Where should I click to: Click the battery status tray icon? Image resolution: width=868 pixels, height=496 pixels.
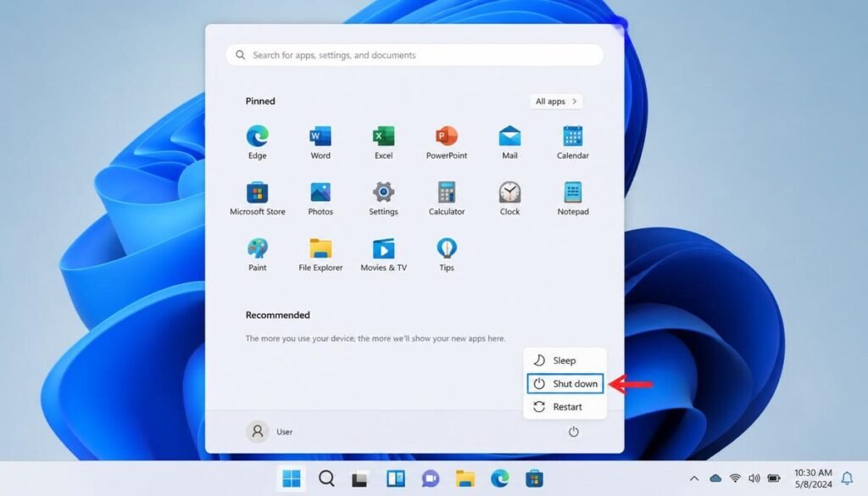tap(774, 478)
